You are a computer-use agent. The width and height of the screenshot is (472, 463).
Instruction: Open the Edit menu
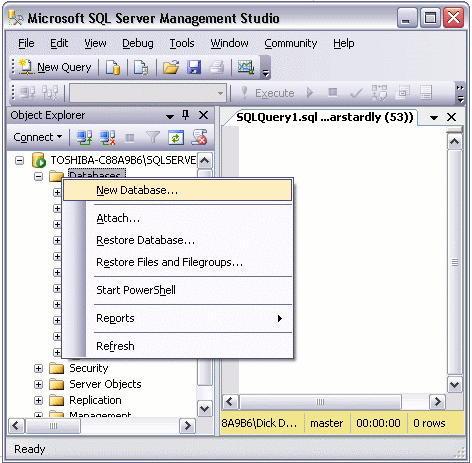pyautogui.click(x=59, y=43)
